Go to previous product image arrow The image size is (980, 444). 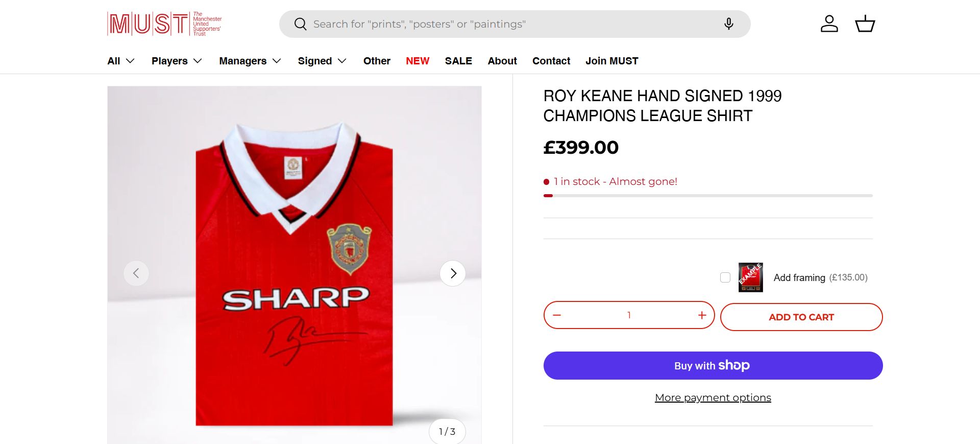(x=136, y=273)
